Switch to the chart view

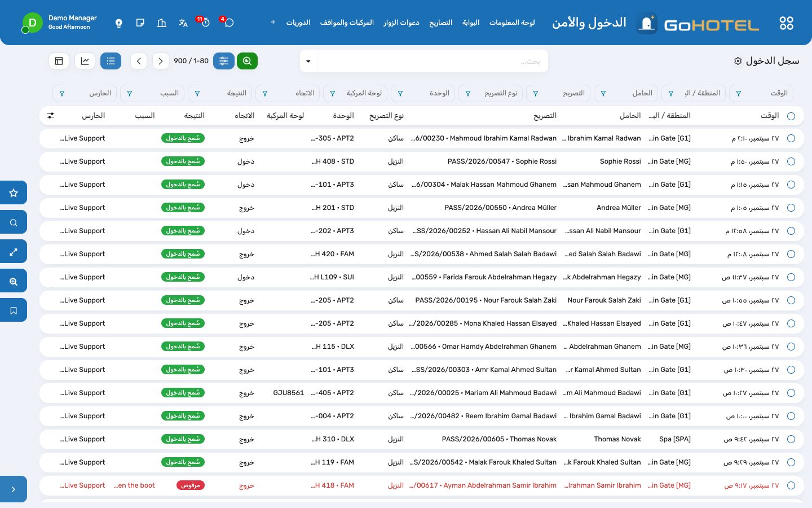[85, 61]
